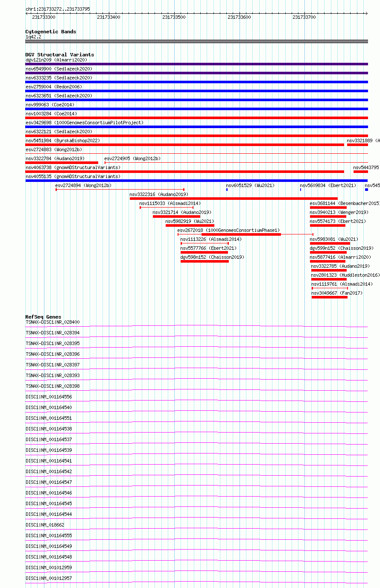Open the esv2724883 (Wong2012b) variant
The width and height of the screenshot is (380, 588).
click(196, 154)
